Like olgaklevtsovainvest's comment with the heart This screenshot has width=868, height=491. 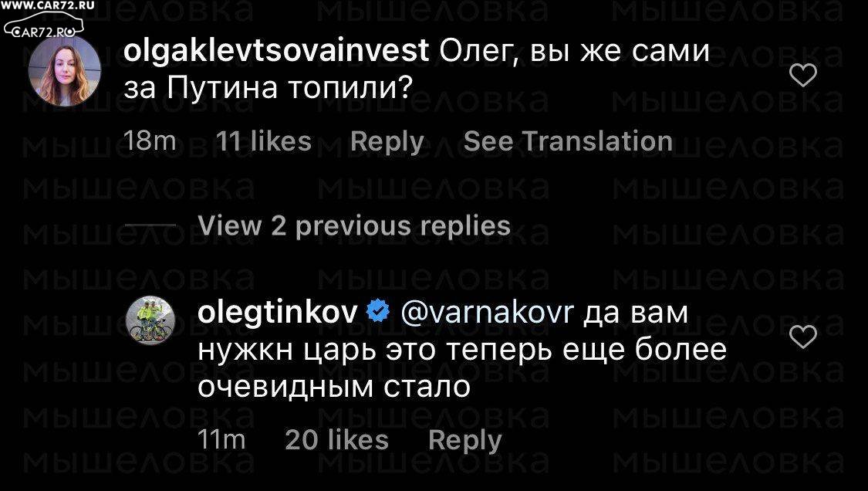[802, 76]
